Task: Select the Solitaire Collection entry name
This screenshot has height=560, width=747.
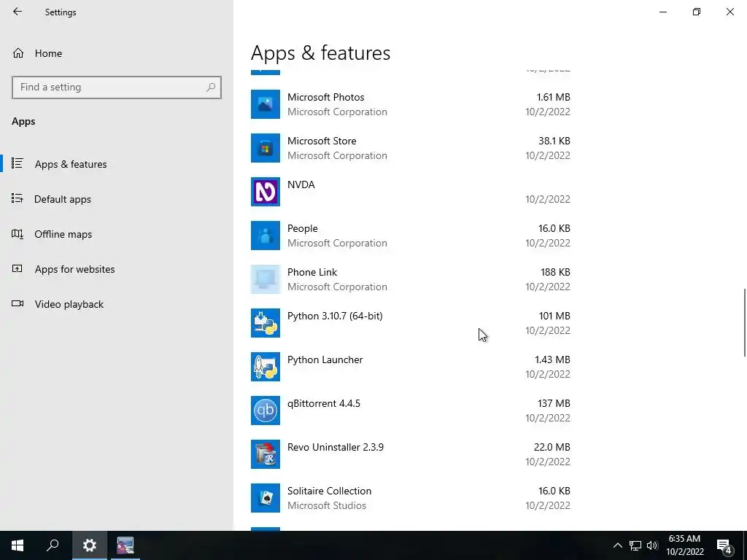Action: tap(329, 491)
